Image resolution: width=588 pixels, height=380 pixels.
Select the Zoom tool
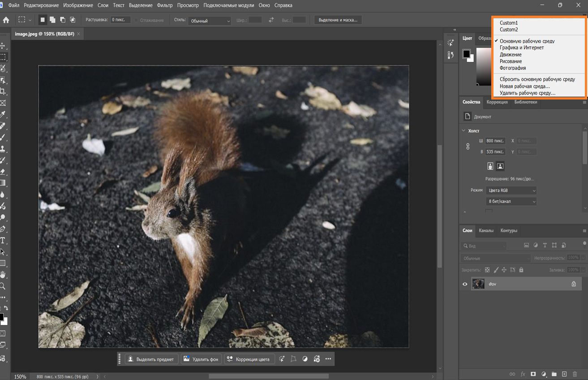(4, 286)
